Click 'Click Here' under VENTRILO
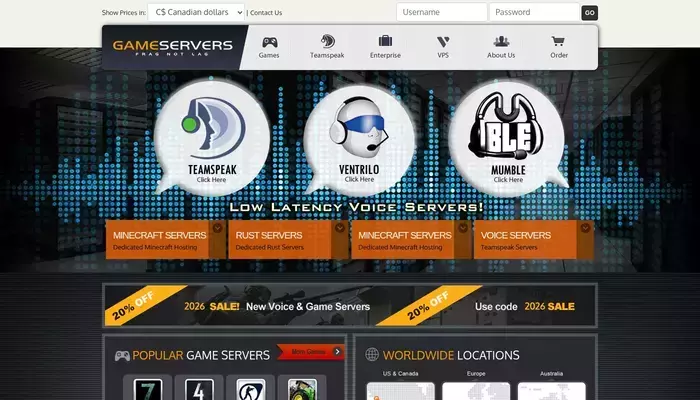This screenshot has width=700, height=400. tap(359, 179)
